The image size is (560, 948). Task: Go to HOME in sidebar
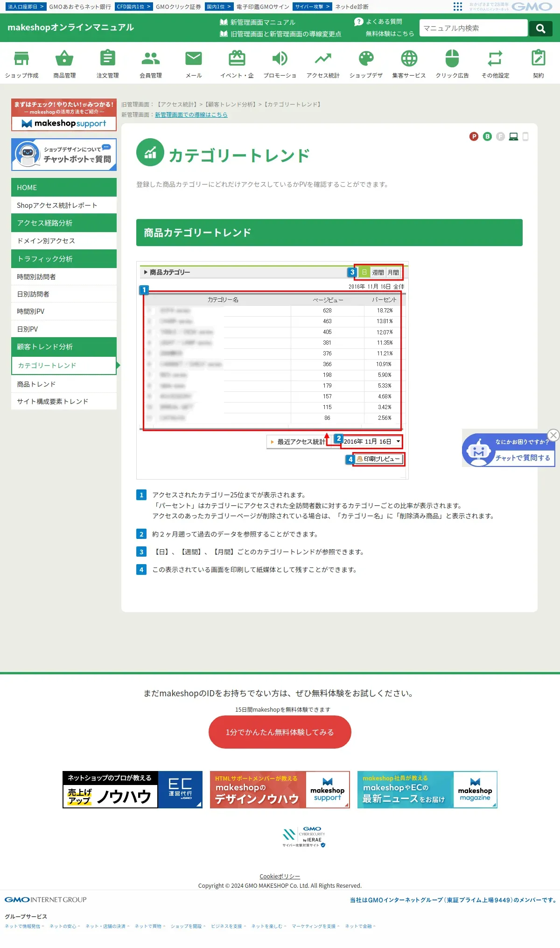pos(64,187)
